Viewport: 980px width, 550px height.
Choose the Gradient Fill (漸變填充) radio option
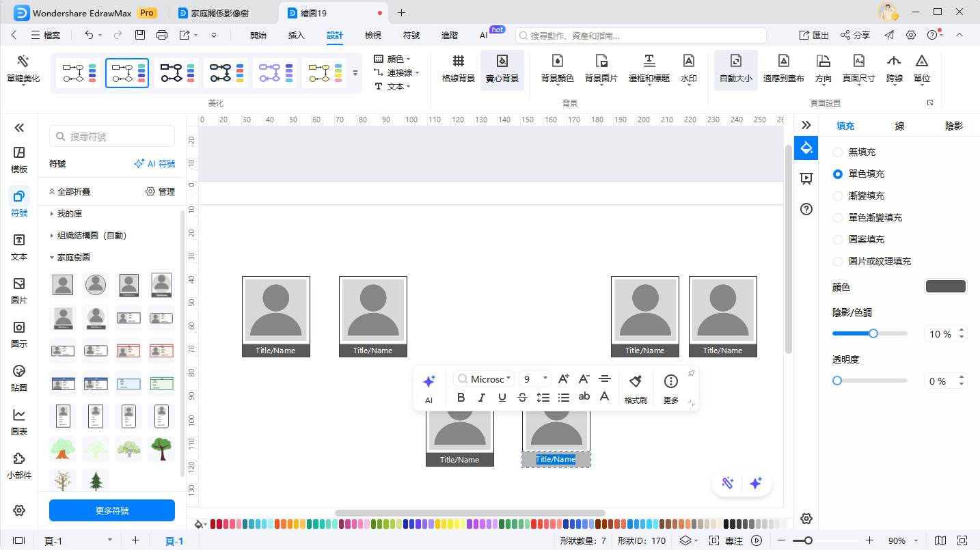837,196
